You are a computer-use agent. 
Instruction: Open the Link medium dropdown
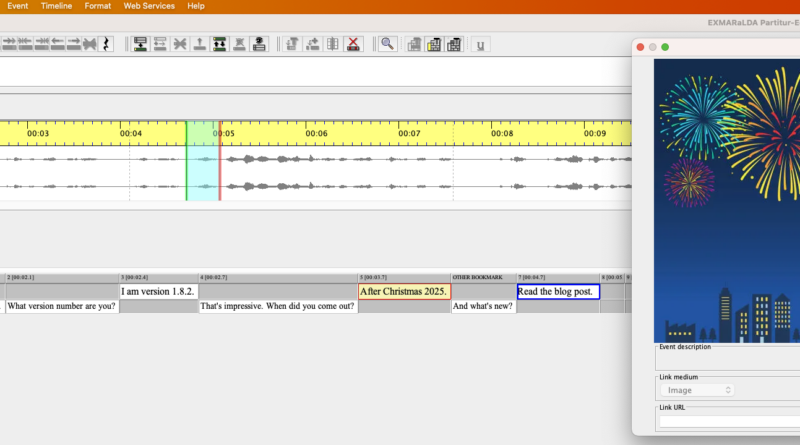pos(695,390)
